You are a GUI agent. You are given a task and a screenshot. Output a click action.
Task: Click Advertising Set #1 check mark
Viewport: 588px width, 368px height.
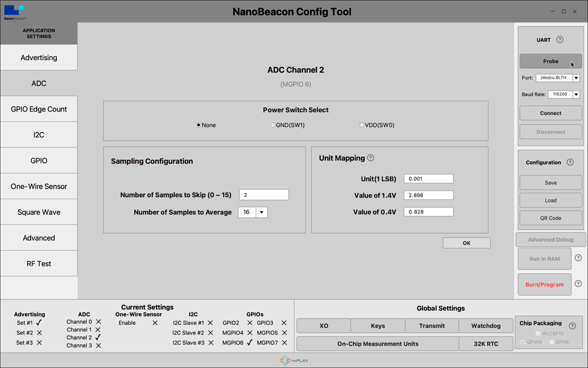[39, 322]
